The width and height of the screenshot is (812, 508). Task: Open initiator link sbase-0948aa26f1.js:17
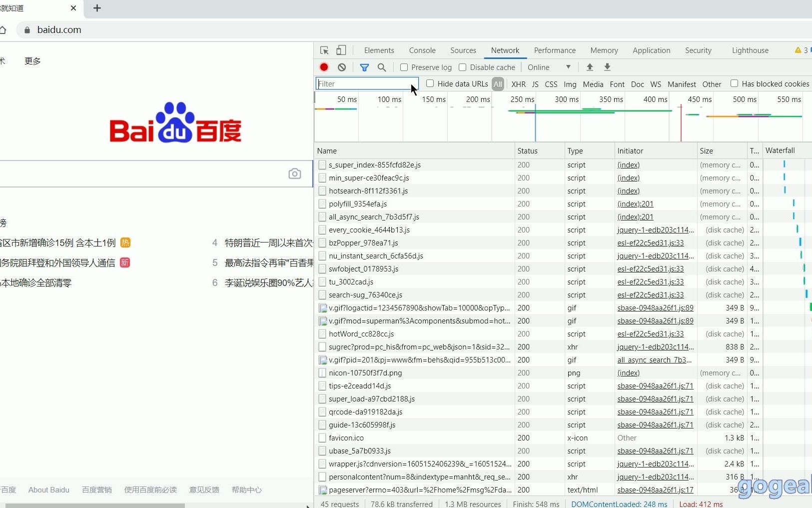(655, 490)
